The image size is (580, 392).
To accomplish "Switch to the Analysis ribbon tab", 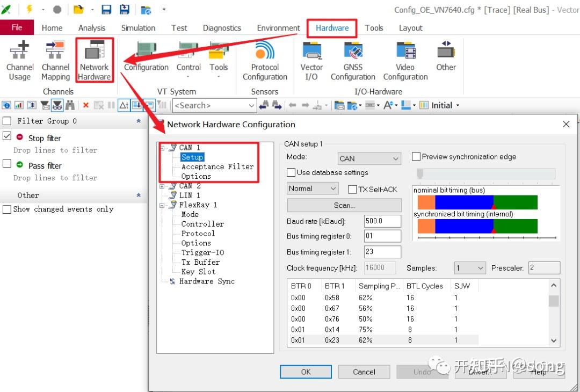I will [x=92, y=28].
